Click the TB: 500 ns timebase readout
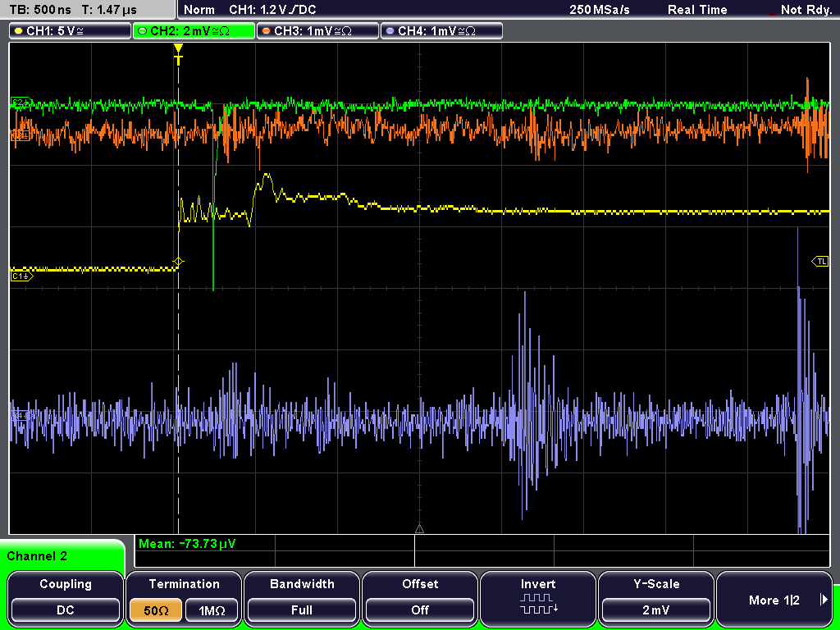The height and width of the screenshot is (630, 840). click(40, 10)
